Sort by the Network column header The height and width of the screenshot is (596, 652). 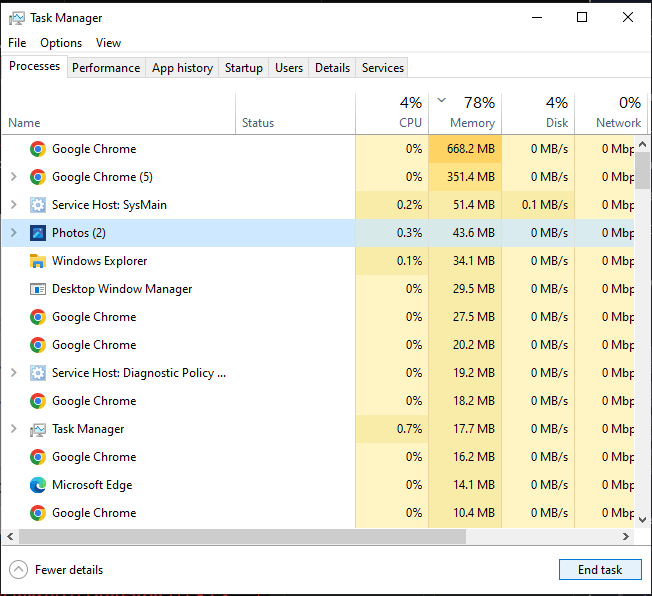point(610,113)
